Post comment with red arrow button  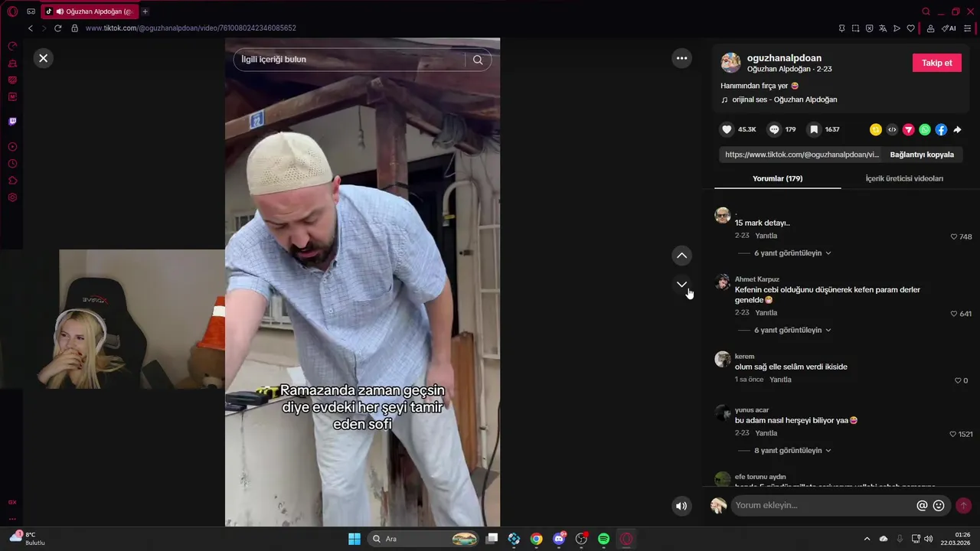(x=963, y=506)
